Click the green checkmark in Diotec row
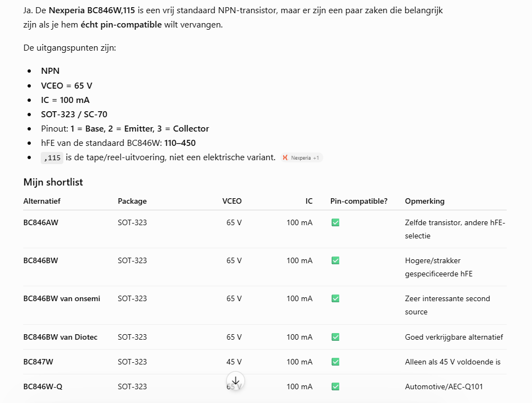 click(x=335, y=337)
